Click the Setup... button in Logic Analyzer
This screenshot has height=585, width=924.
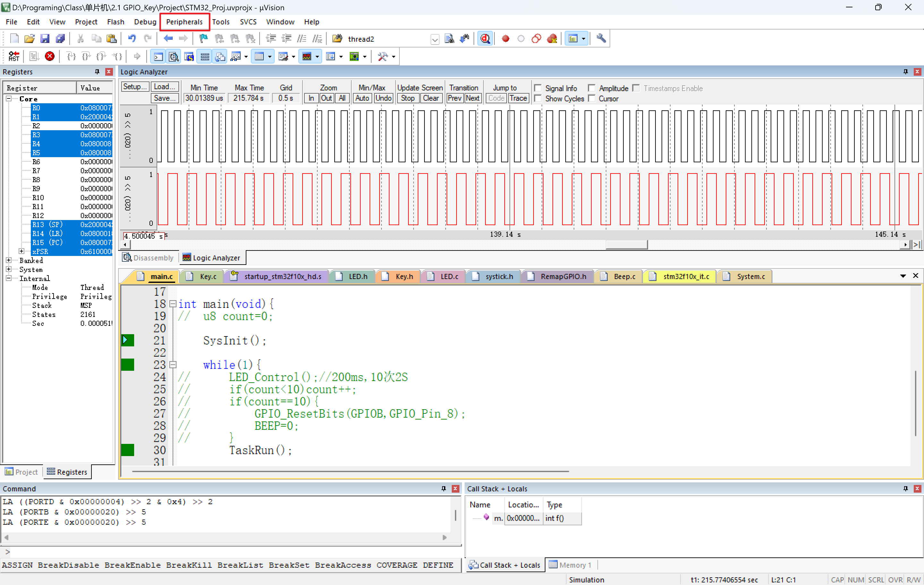click(x=135, y=87)
